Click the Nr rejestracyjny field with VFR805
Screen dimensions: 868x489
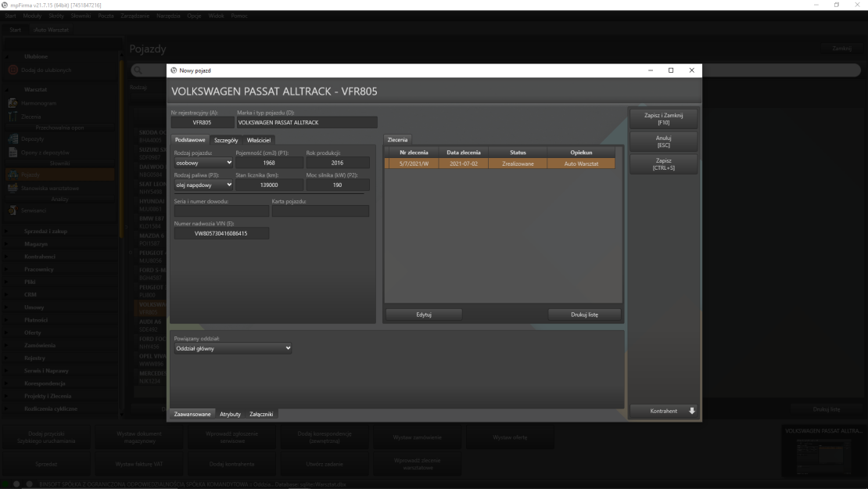click(202, 122)
